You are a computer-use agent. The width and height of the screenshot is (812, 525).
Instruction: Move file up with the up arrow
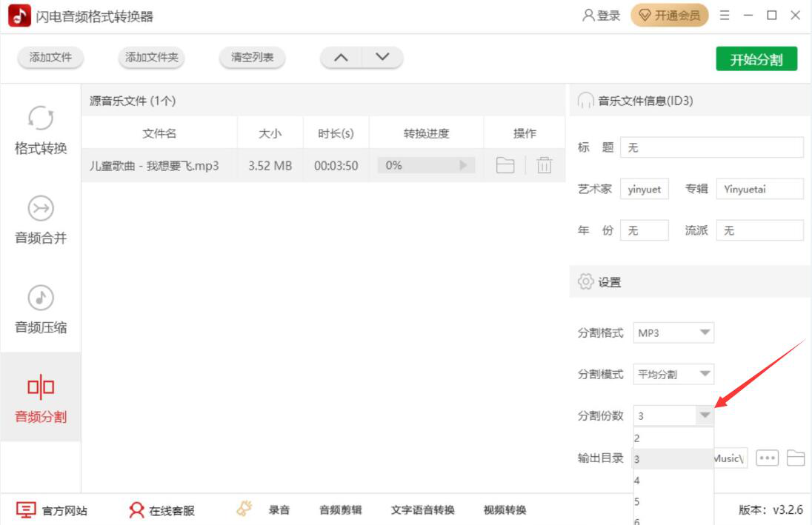tap(341, 57)
